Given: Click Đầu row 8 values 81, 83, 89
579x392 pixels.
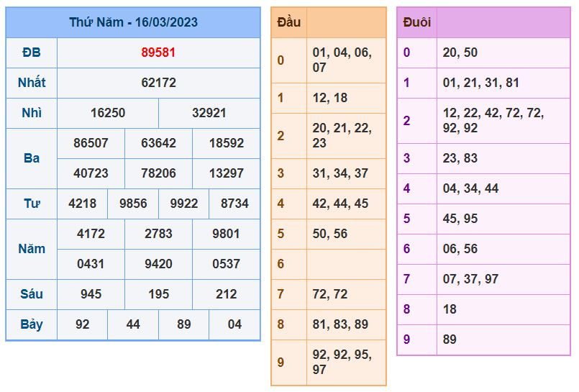Looking at the screenshot, I should pyautogui.click(x=340, y=324).
